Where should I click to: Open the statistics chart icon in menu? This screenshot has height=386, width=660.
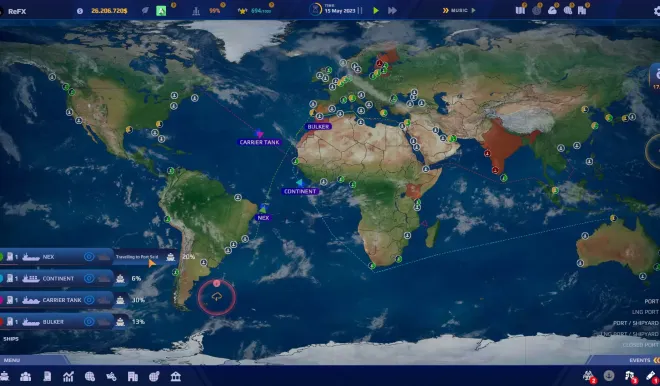[x=68, y=376]
